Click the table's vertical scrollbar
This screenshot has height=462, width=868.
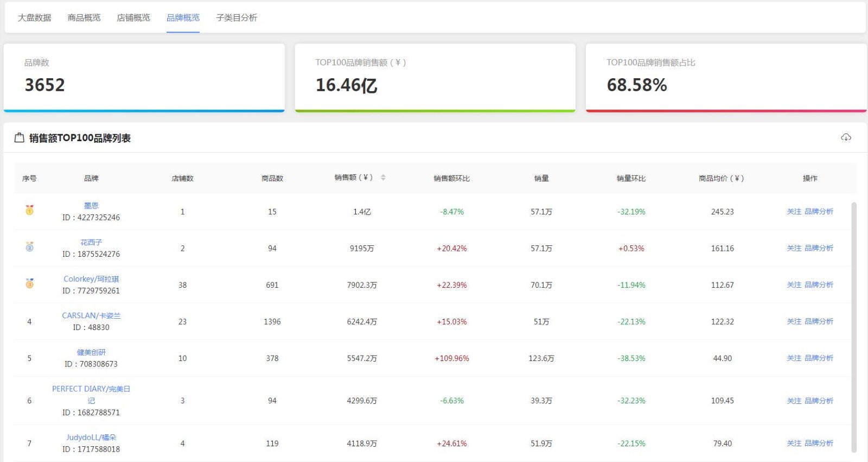(854, 326)
